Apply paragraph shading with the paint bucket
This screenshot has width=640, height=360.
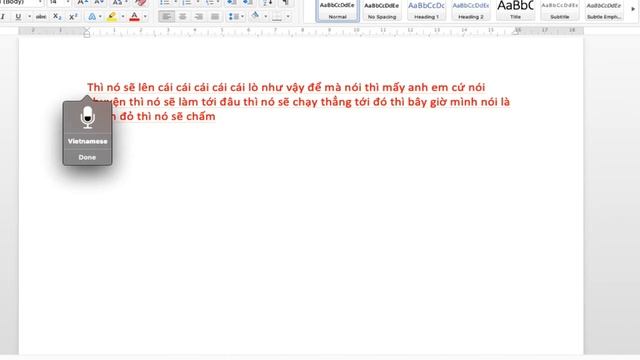tap(256, 16)
